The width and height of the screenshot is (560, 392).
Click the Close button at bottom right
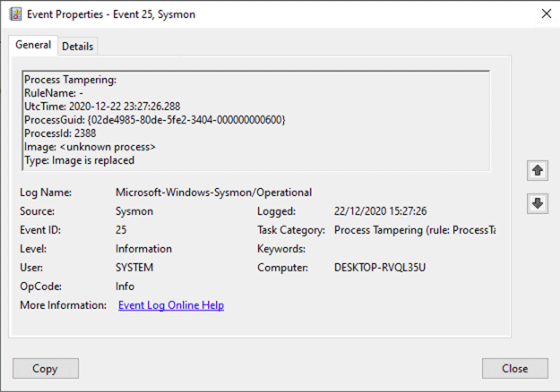point(514,368)
